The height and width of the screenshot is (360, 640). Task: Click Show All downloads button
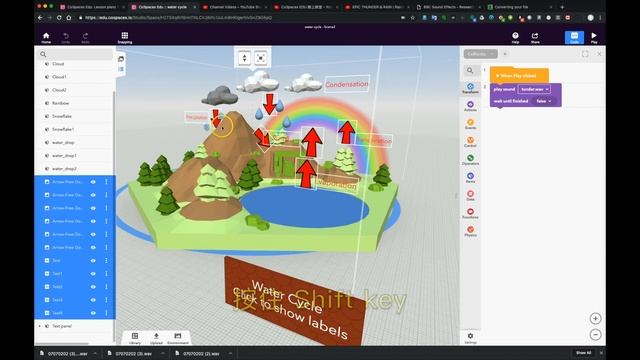click(x=583, y=353)
